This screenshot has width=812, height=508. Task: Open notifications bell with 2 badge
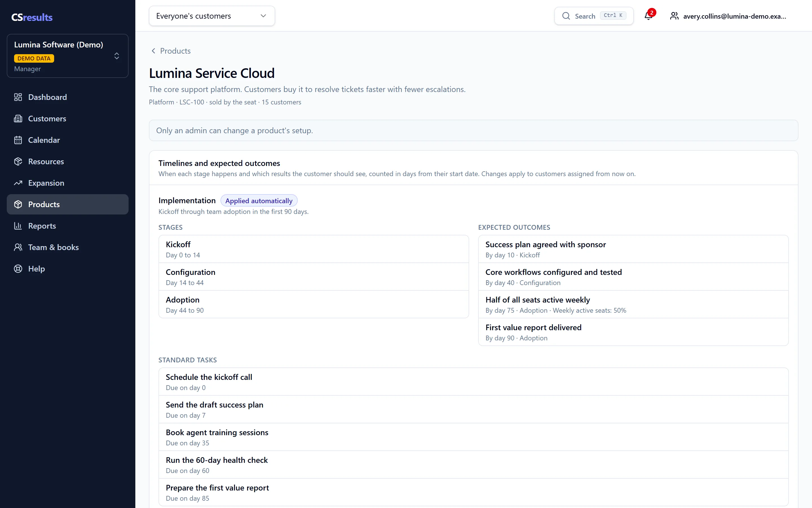coord(649,16)
